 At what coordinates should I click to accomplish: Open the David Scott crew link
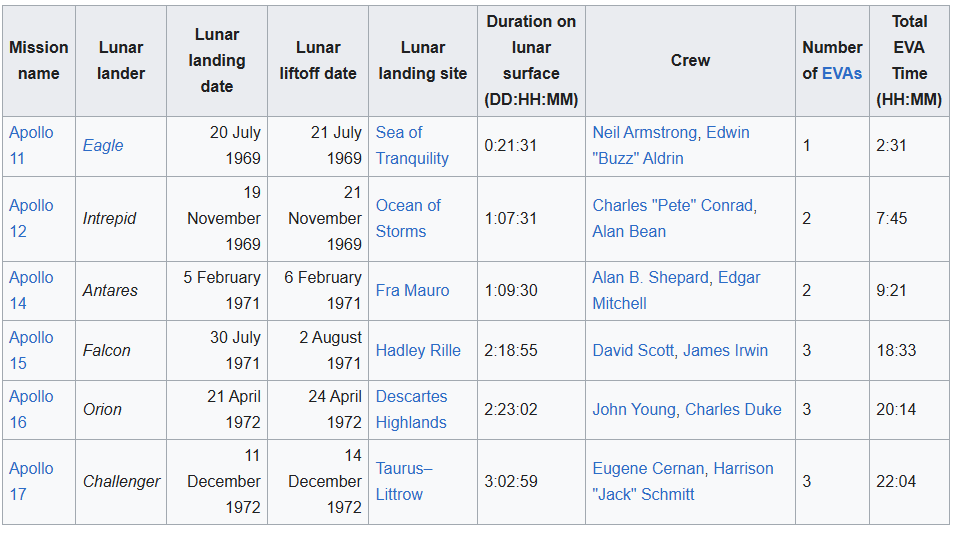(x=633, y=350)
